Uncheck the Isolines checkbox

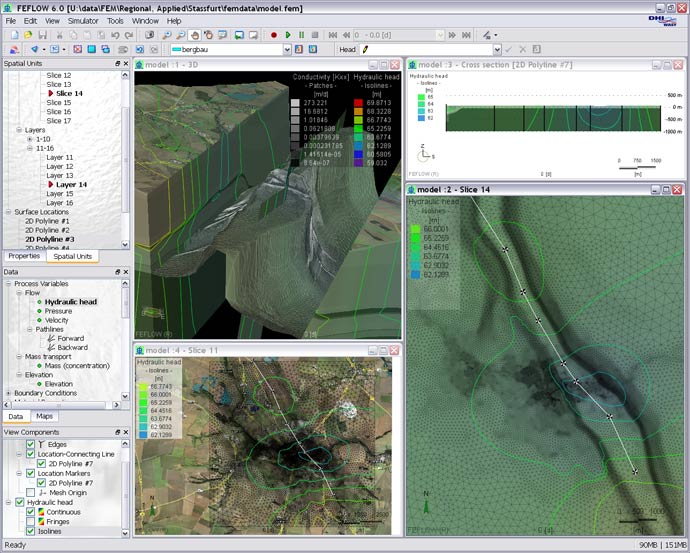[x=30, y=531]
